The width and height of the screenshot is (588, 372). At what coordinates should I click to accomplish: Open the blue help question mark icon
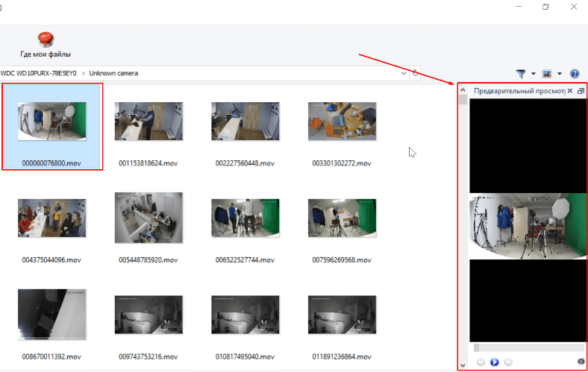pyautogui.click(x=575, y=74)
